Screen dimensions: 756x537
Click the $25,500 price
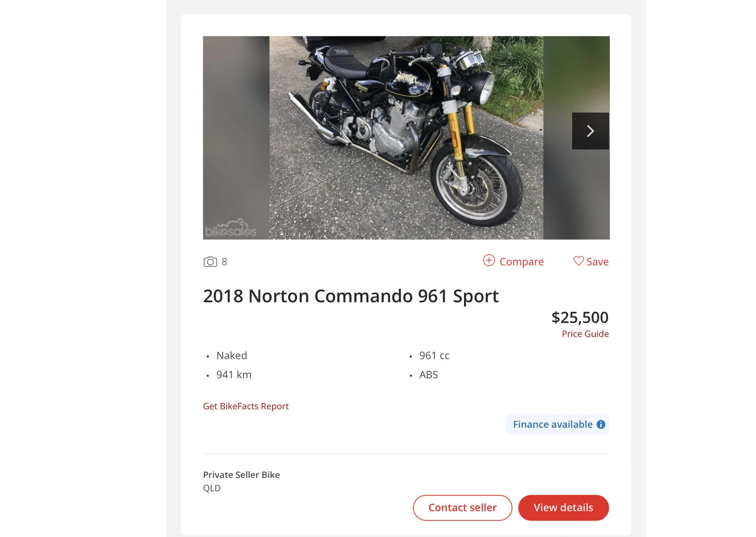580,317
